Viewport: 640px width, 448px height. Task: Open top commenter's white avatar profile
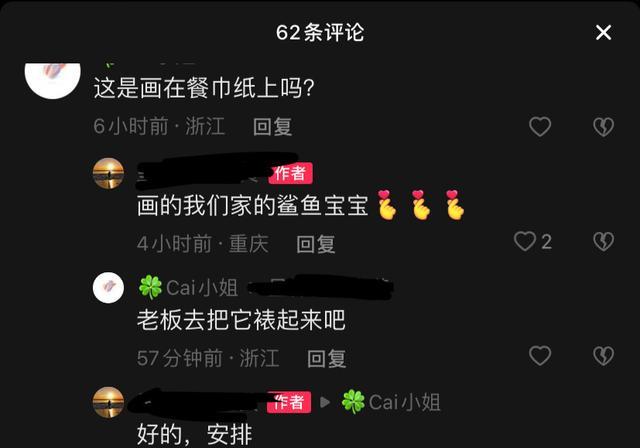[53, 80]
